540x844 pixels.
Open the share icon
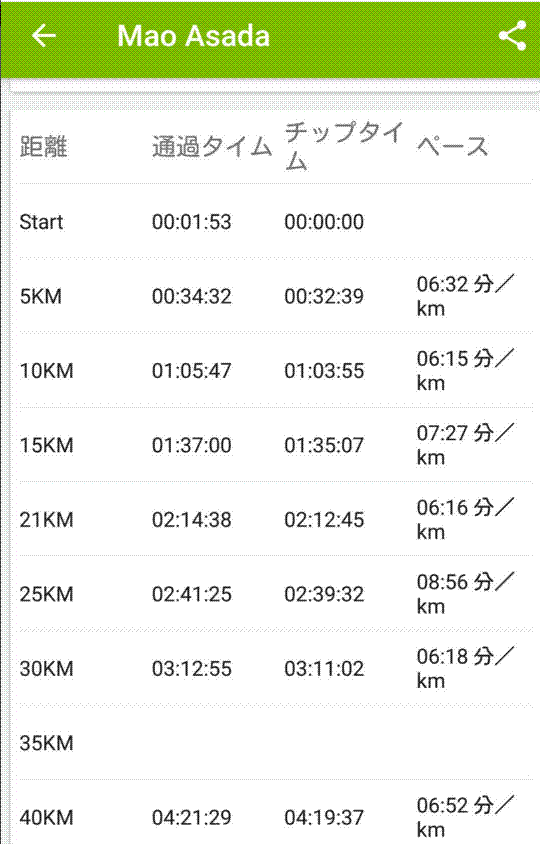[x=513, y=36]
